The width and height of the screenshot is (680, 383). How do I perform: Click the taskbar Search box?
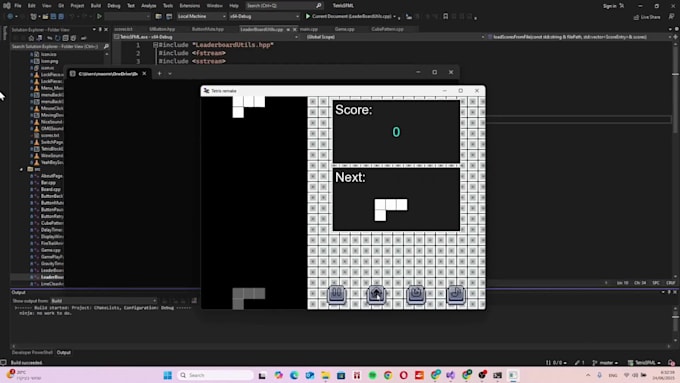[x=216, y=375]
